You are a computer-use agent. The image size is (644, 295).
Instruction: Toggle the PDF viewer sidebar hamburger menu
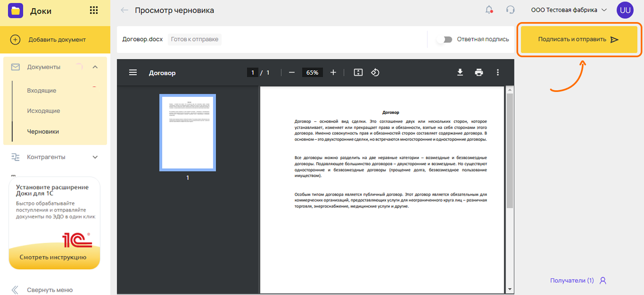133,72
